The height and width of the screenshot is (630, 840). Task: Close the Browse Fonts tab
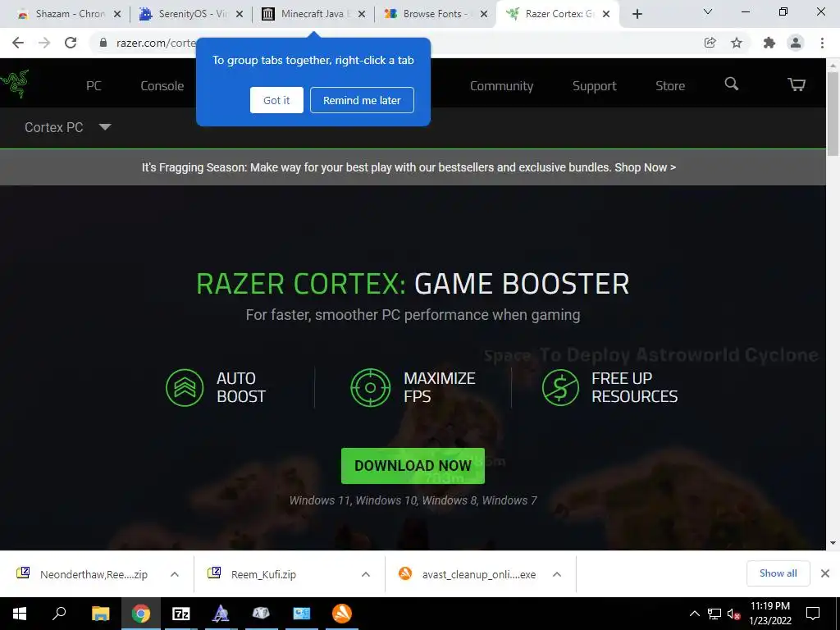pos(484,14)
